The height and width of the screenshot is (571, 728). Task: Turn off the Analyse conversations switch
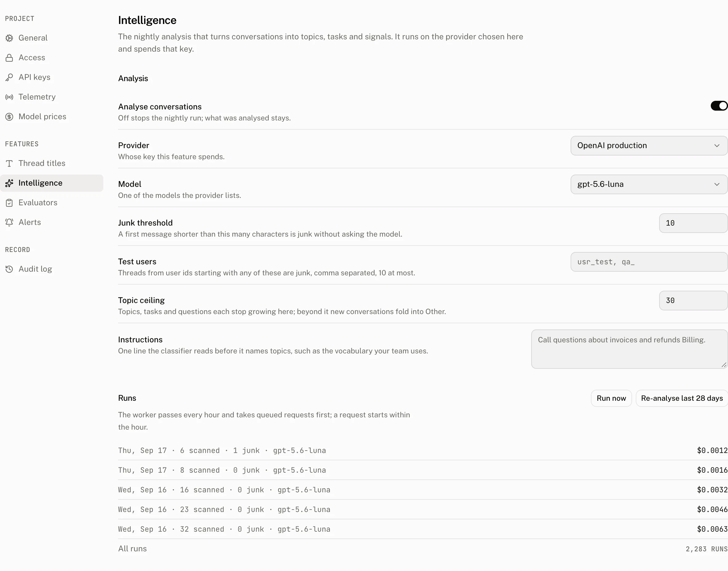[719, 106]
